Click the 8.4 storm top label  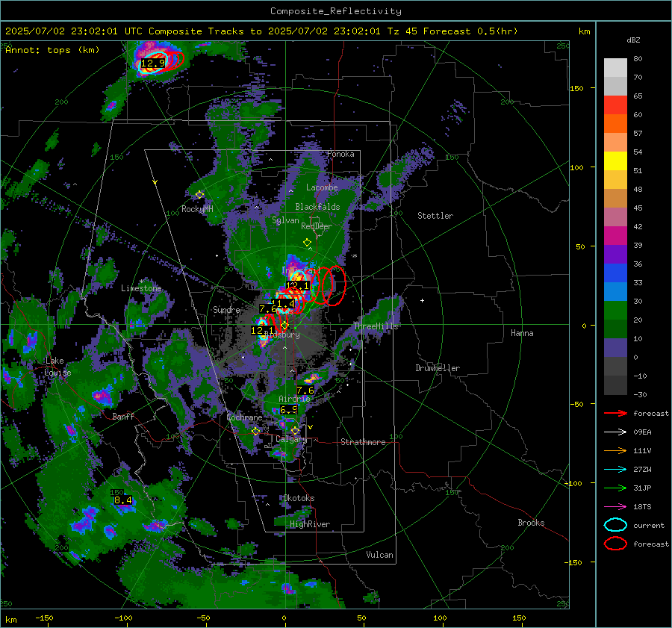(123, 500)
